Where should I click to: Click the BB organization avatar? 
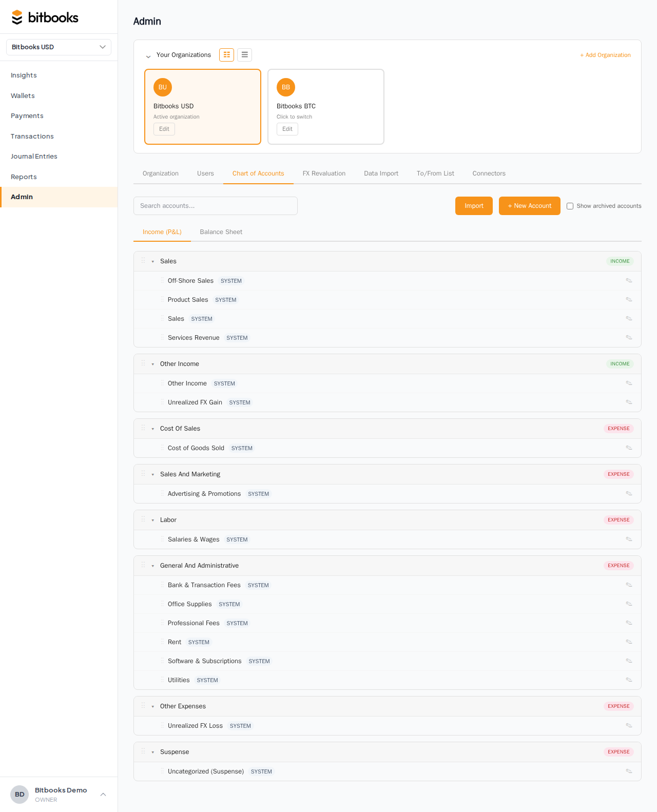pyautogui.click(x=286, y=87)
